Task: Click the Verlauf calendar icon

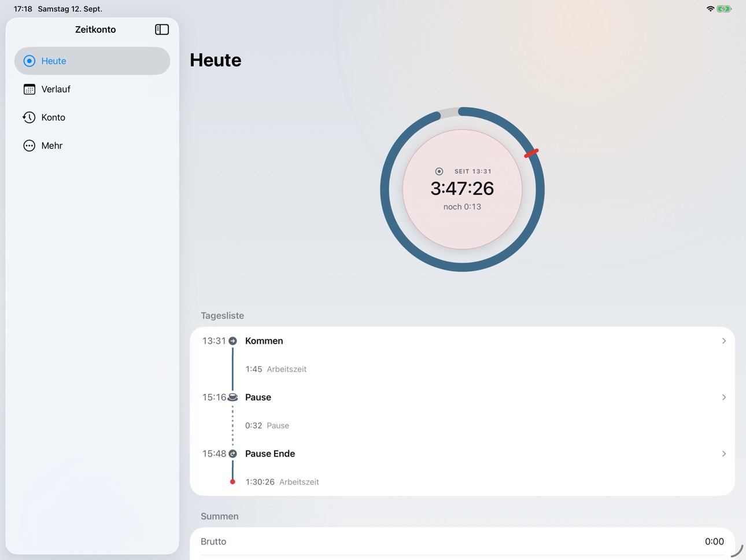Action: coord(29,89)
